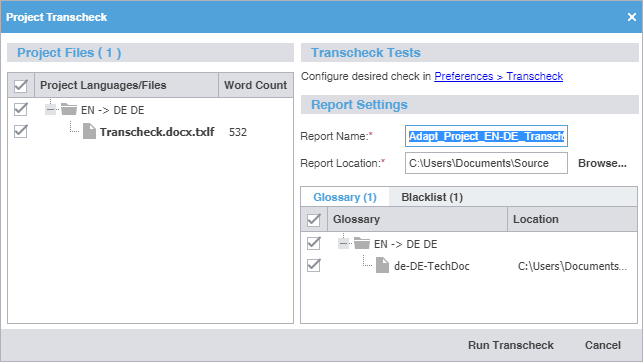Click the Glossary column header
The width and height of the screenshot is (643, 362).
click(x=417, y=219)
